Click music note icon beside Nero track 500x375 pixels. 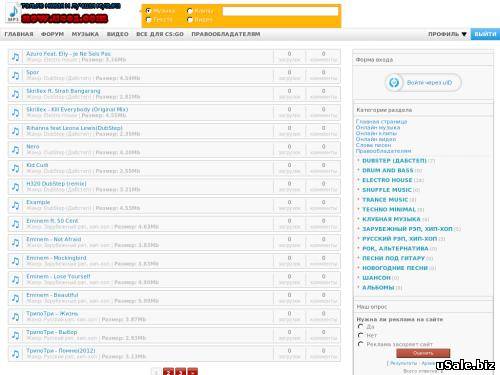(15, 150)
